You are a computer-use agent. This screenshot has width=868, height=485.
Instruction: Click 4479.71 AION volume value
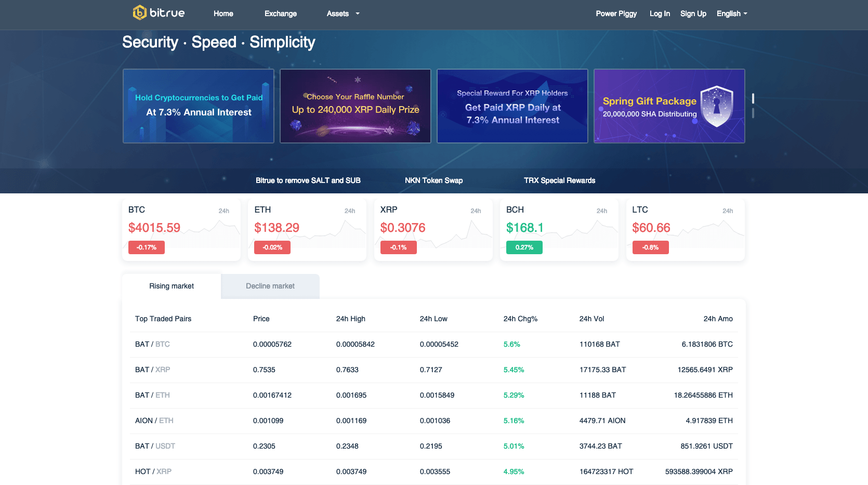pos(602,421)
